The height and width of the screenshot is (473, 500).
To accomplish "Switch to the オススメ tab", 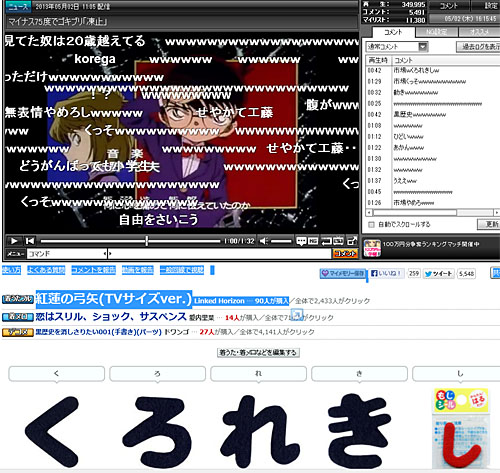I will click(479, 32).
